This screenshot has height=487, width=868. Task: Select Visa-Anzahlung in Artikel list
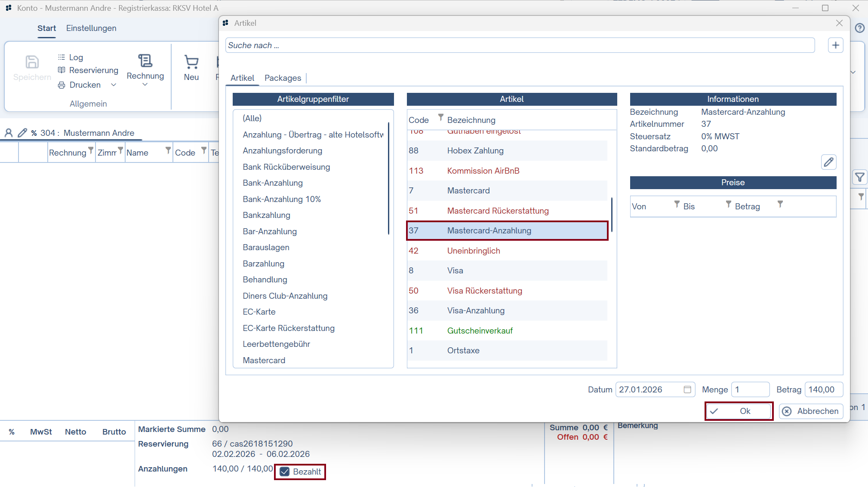(x=475, y=310)
